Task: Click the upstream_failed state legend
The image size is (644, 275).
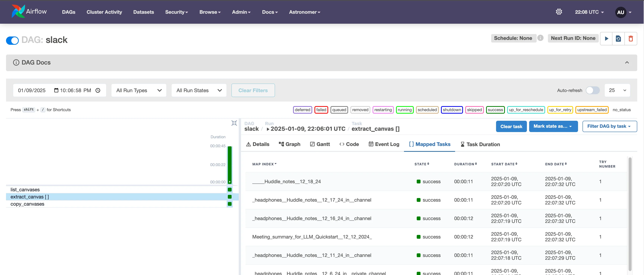Action: [592, 110]
